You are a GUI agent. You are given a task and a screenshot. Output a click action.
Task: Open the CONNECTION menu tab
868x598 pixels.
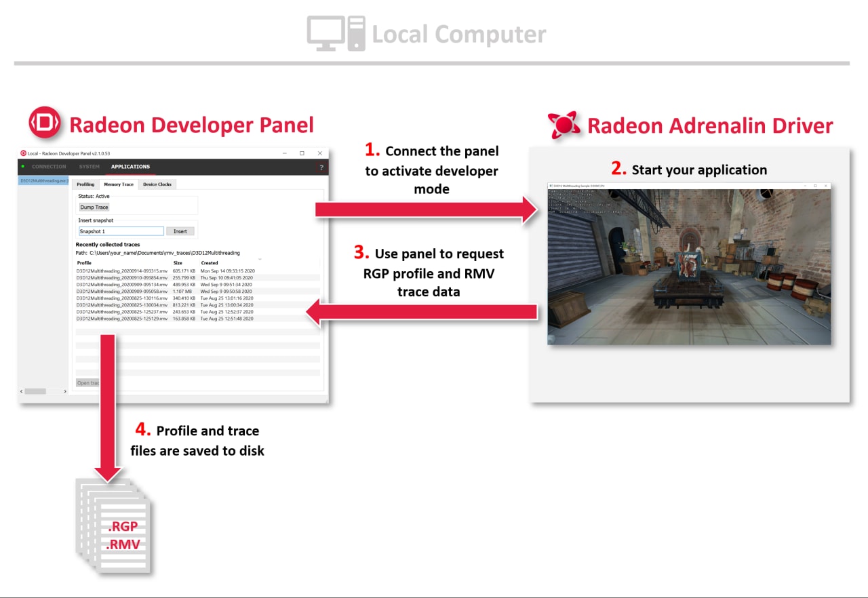(x=49, y=167)
